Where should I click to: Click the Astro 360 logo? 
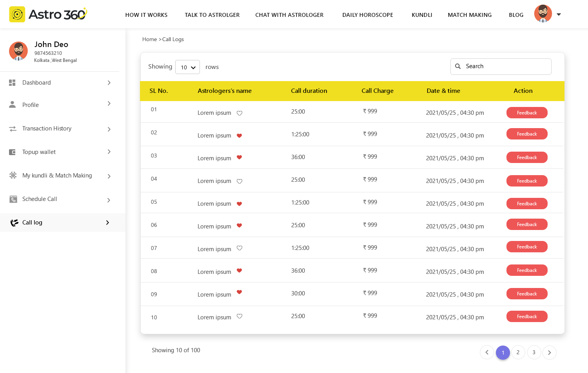click(x=48, y=14)
